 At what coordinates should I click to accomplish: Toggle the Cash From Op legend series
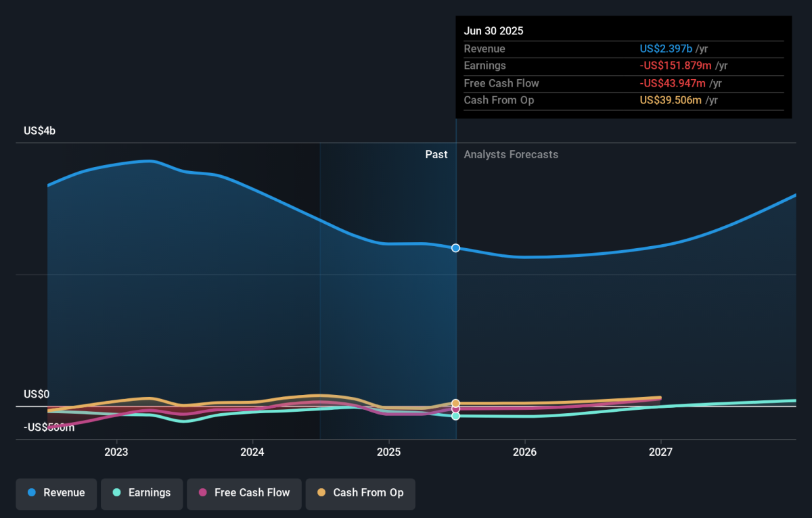(360, 493)
